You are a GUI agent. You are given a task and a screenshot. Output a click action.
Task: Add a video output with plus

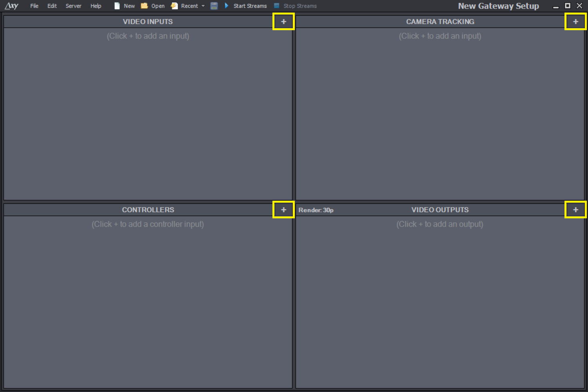[x=575, y=210]
